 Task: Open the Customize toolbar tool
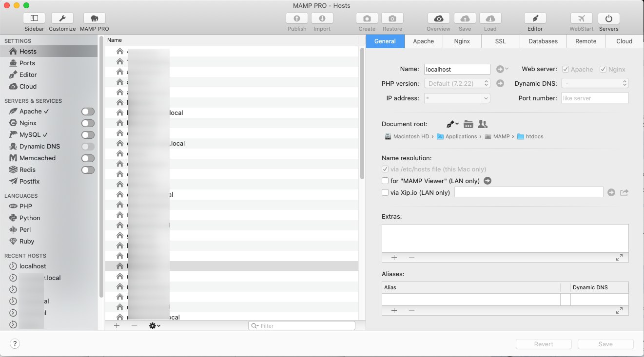[x=62, y=18]
